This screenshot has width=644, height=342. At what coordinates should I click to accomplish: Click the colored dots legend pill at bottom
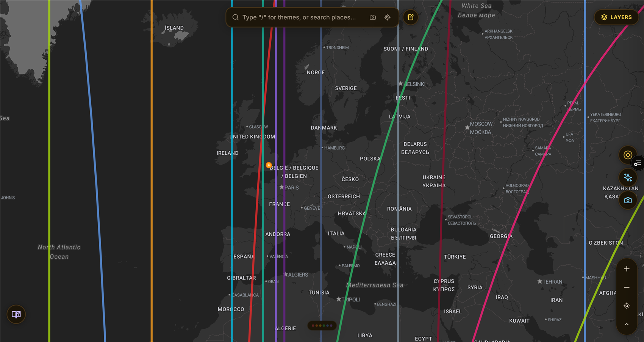pos(322,325)
